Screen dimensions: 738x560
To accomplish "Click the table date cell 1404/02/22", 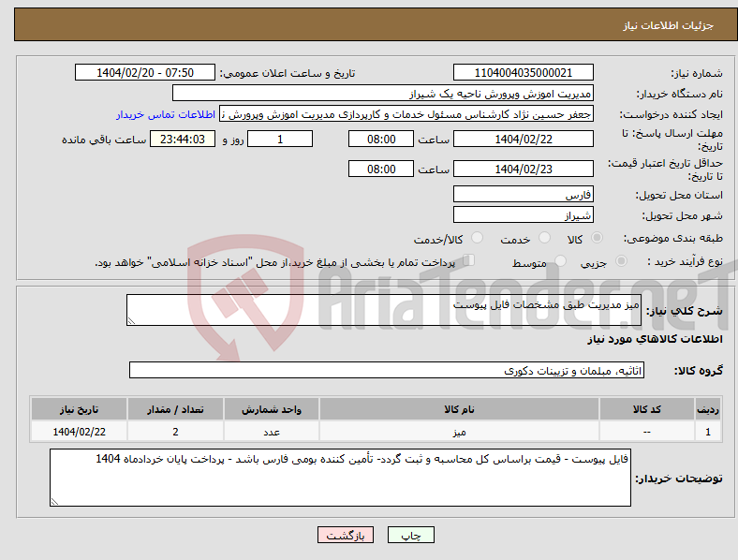I will pyautogui.click(x=79, y=431).
